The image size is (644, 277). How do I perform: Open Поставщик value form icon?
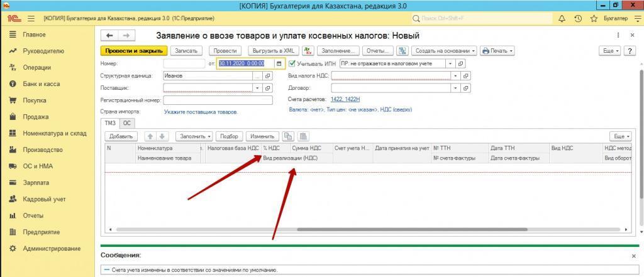tap(268, 88)
